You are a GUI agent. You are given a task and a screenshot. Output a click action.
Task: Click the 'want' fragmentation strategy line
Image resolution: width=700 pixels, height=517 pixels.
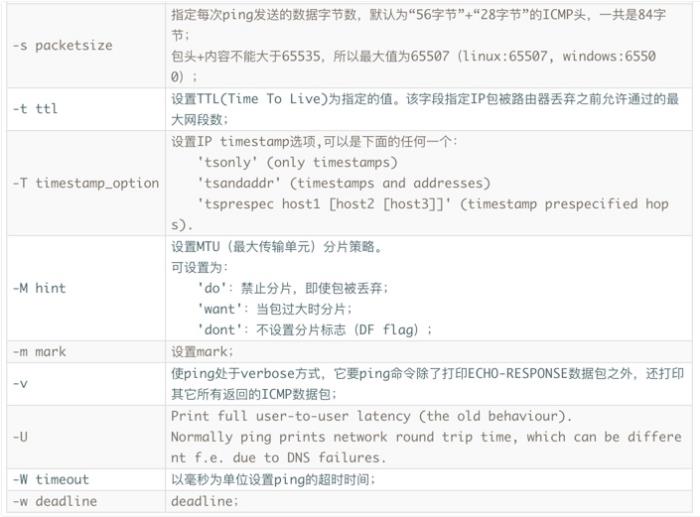[275, 309]
